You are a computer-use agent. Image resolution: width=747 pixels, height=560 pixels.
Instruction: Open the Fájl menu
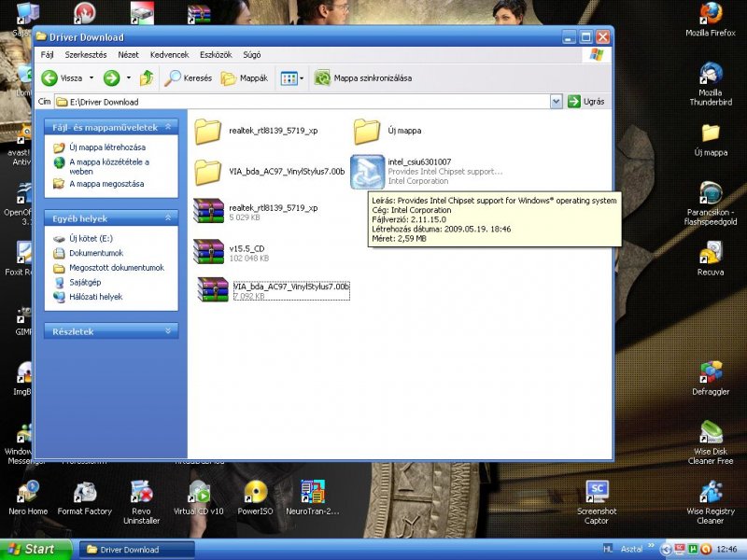click(x=48, y=55)
